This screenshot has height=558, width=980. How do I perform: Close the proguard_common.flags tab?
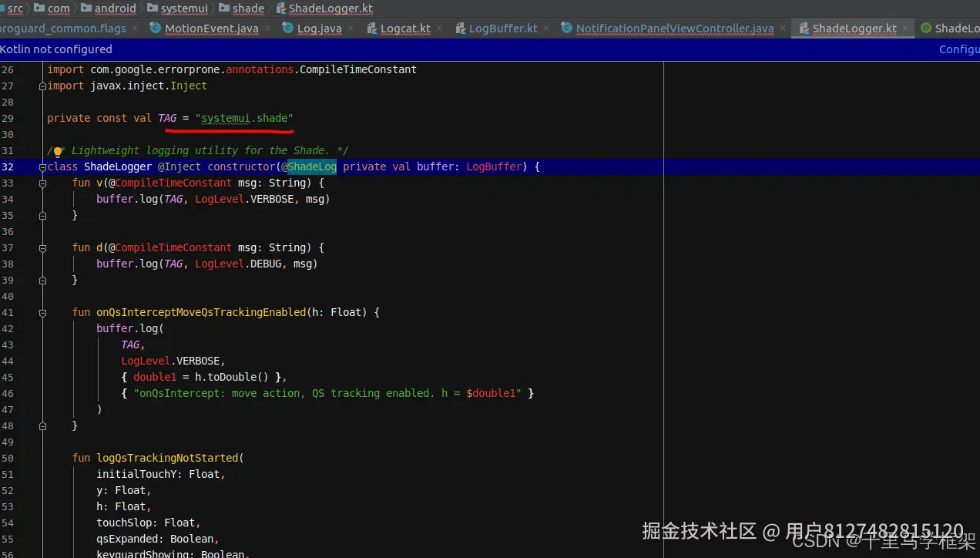coord(133,29)
